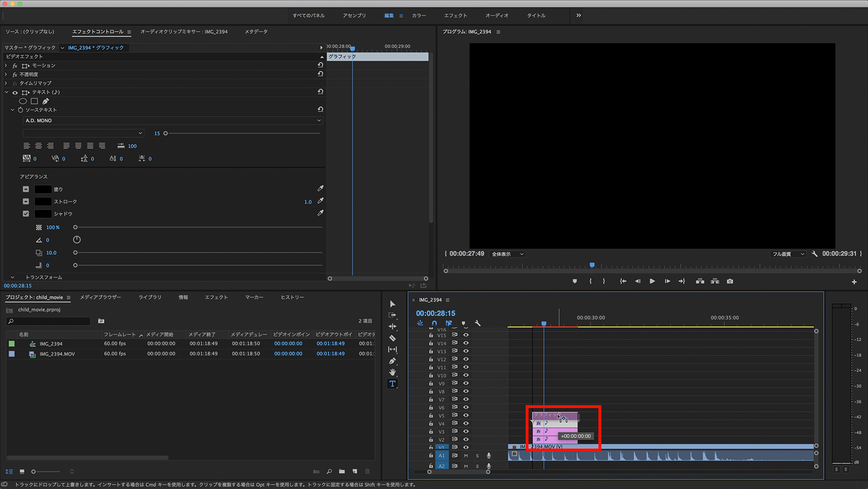
Task: Open the 全体表示 zoom level dropdown
Action: click(507, 254)
